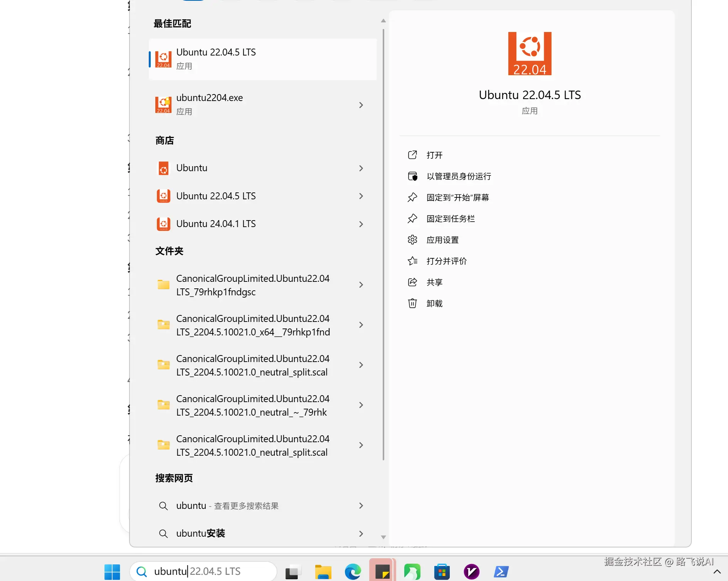This screenshot has width=728, height=581.
Task: Show hidden system tray icons
Action: 717,572
